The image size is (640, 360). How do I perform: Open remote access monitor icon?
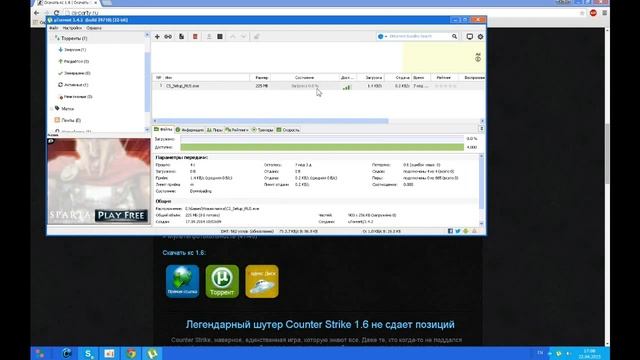tap(470, 37)
